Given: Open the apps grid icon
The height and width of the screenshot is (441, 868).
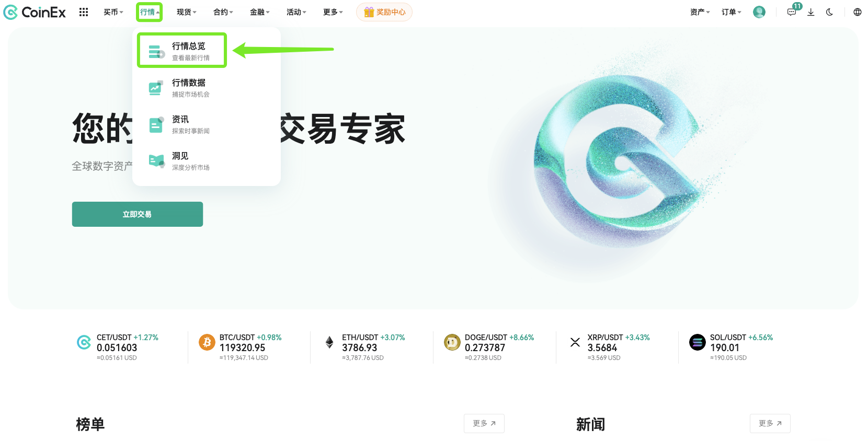Looking at the screenshot, I should tap(84, 12).
